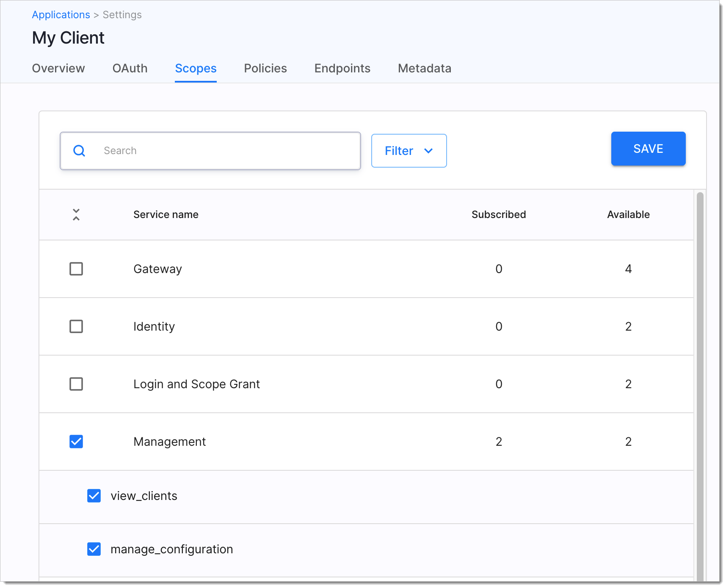This screenshot has height=588, width=726.
Task: Check the Identity service checkbox
Action: tap(76, 326)
